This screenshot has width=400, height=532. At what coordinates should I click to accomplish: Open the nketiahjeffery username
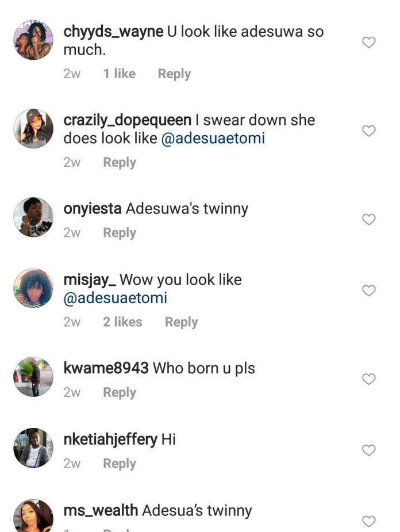[110, 440]
